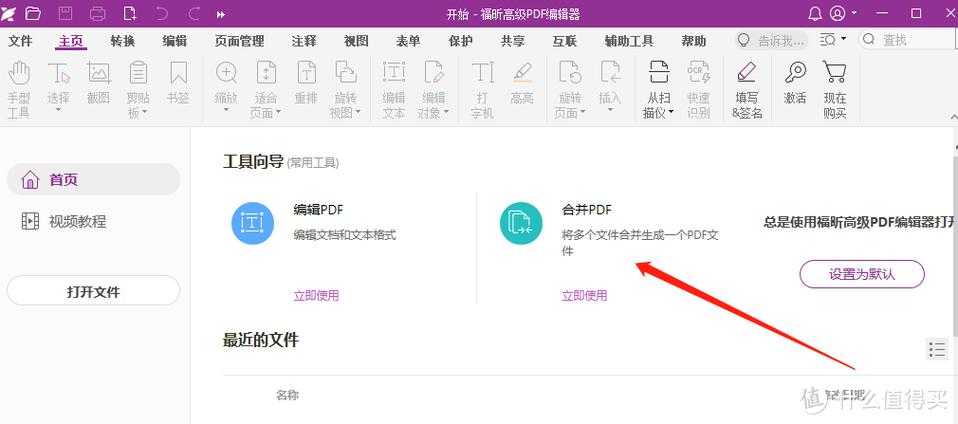Viewport: 958px width, 424px height.
Task: Open a file using the folder icon
Action: coord(34,13)
